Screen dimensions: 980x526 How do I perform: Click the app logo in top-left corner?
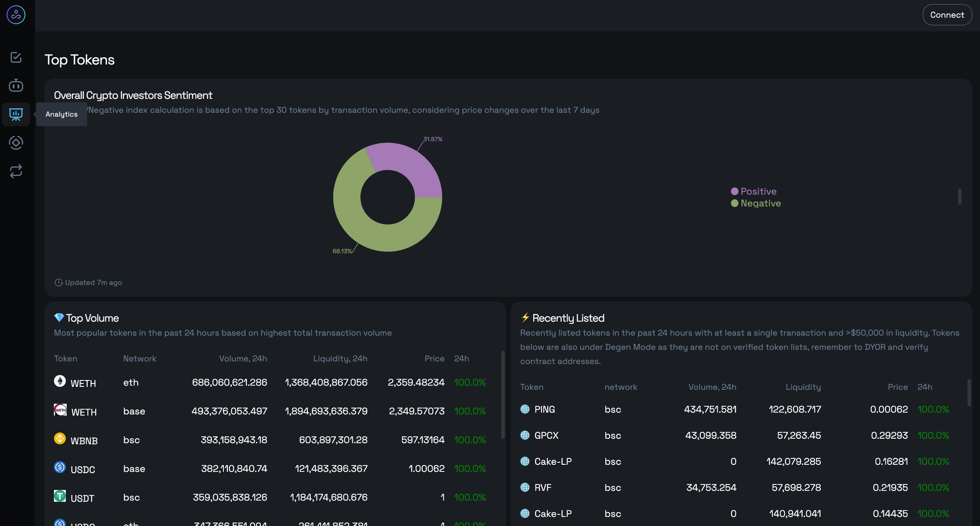point(16,15)
